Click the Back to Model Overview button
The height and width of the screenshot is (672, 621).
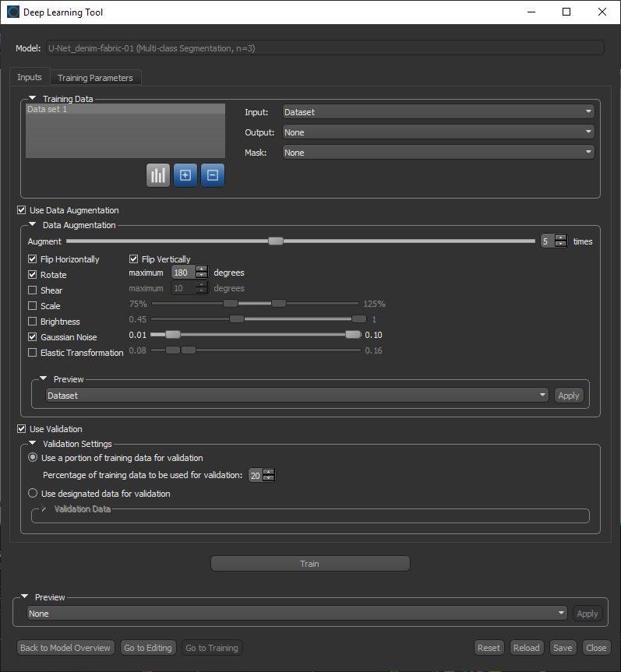(65, 648)
